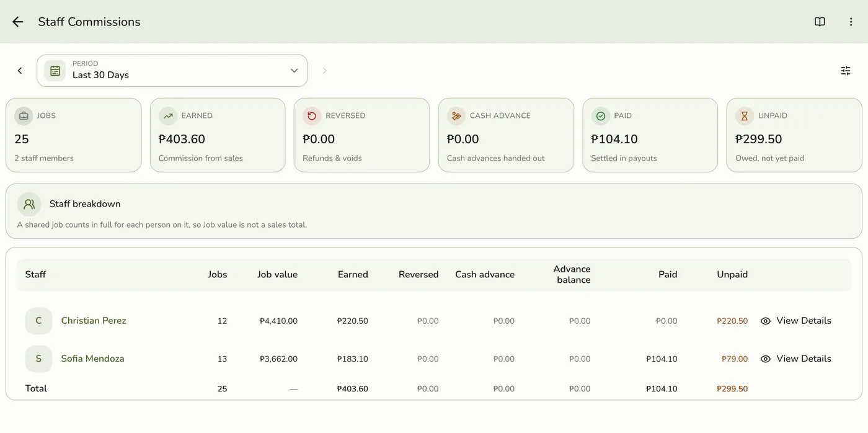Click the Total row label
The height and width of the screenshot is (433, 868).
pyautogui.click(x=36, y=388)
